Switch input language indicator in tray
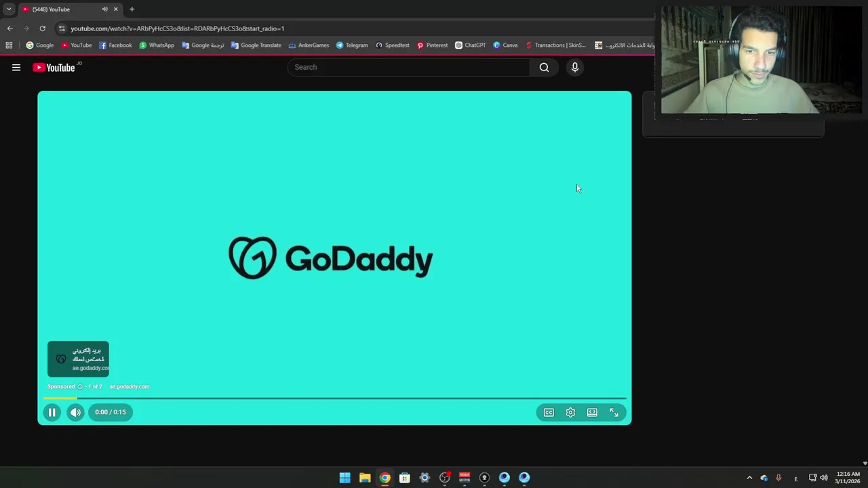Viewport: 868px width, 488px height. pos(796,478)
